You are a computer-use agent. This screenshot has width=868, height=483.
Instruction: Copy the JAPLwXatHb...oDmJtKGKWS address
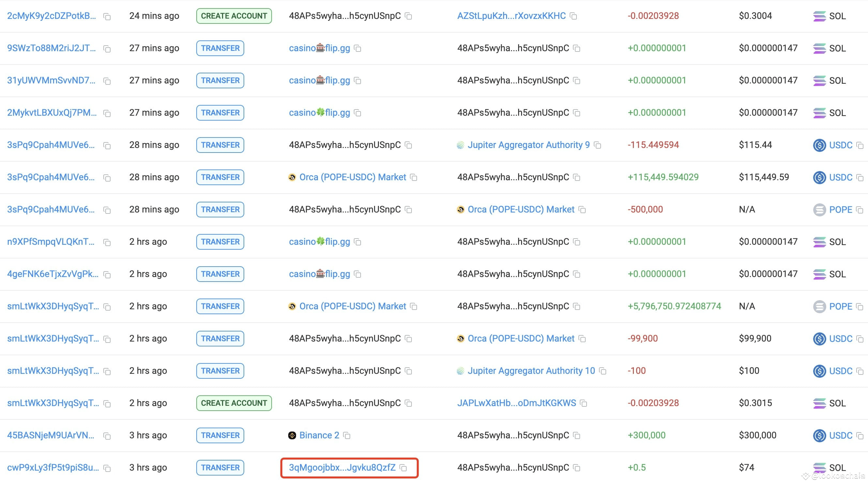click(x=583, y=403)
